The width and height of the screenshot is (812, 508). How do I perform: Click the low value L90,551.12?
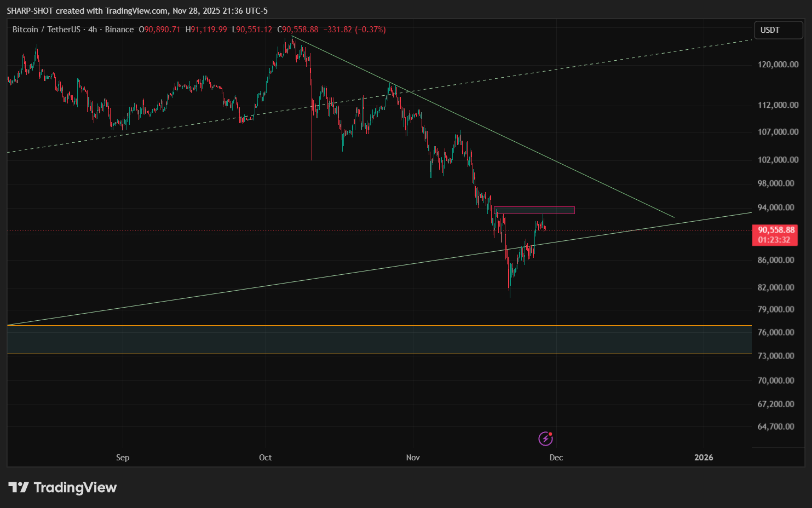tap(252, 30)
